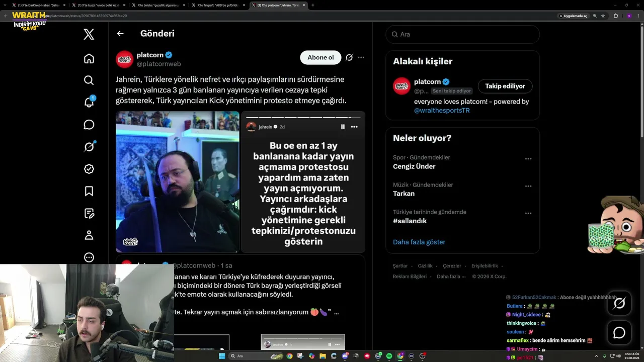The image size is (644, 362).
Task: Click the floating messages button
Action: 619,333
